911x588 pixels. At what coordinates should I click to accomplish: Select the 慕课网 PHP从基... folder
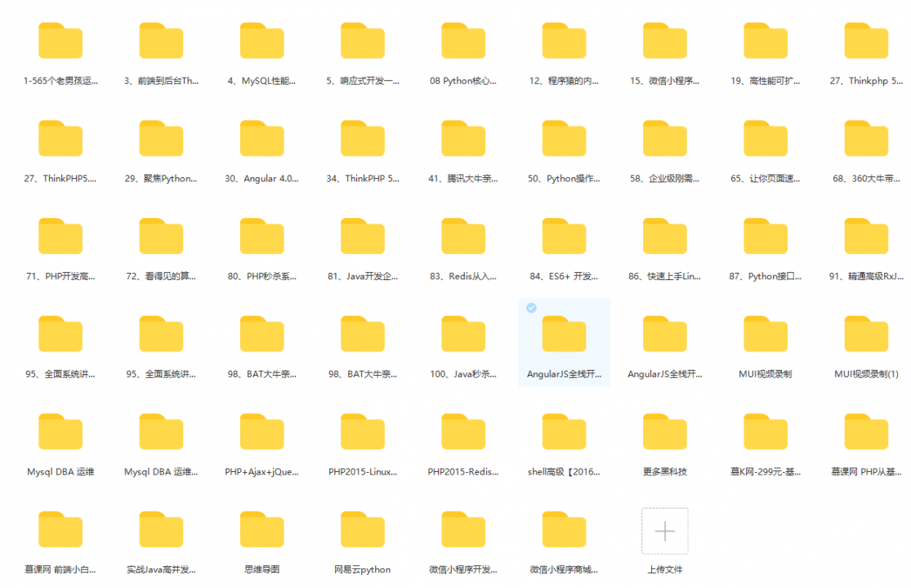click(866, 432)
